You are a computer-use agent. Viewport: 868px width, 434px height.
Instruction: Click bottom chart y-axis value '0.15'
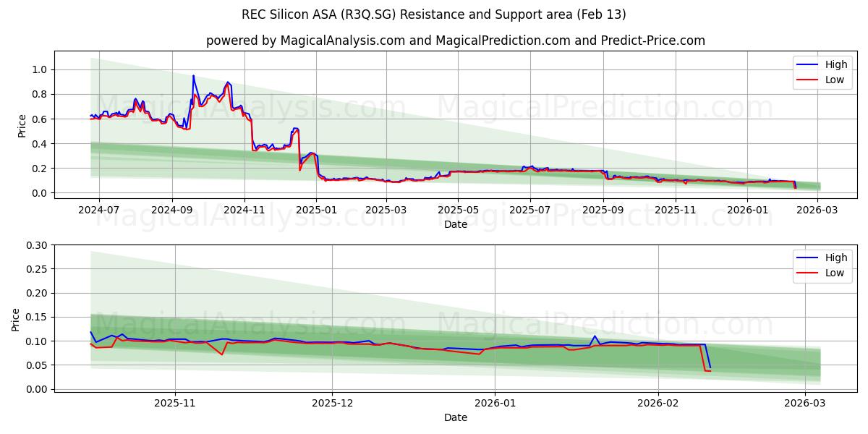(38, 317)
